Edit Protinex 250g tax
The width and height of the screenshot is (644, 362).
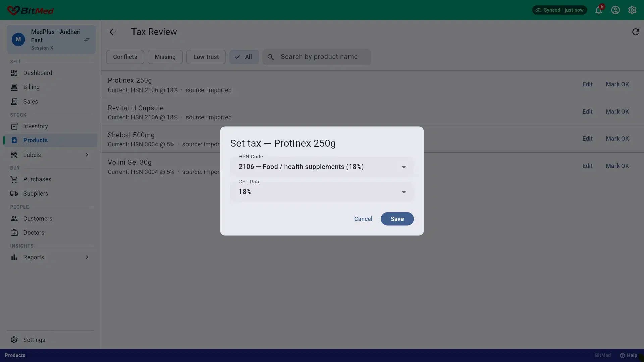tap(587, 84)
